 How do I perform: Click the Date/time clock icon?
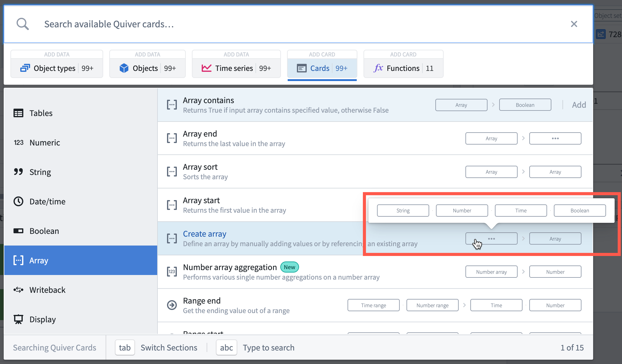(x=18, y=201)
